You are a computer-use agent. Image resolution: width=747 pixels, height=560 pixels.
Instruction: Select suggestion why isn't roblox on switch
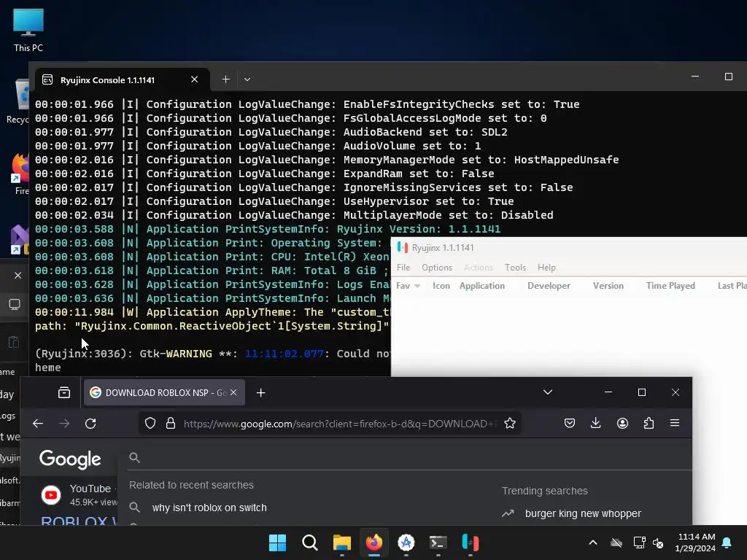click(x=209, y=507)
